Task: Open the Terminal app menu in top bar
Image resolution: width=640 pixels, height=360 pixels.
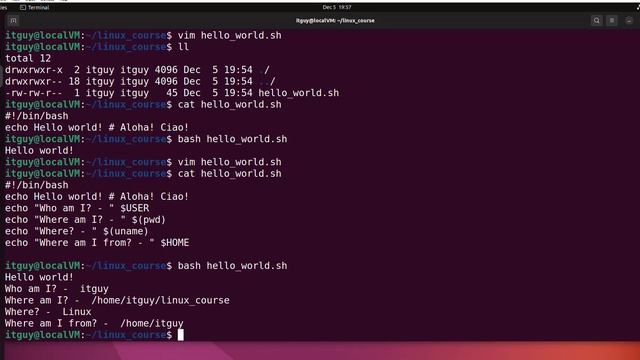Action: 35,7
